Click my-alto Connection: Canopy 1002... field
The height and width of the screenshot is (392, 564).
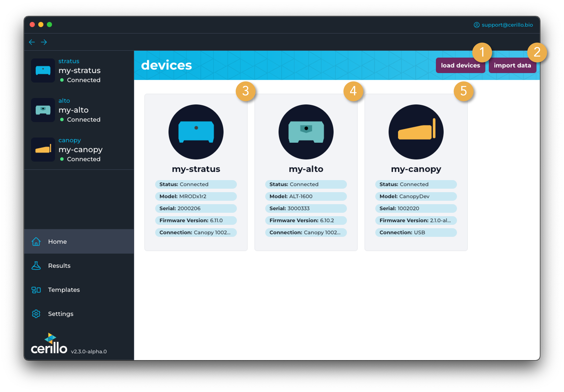(306, 233)
